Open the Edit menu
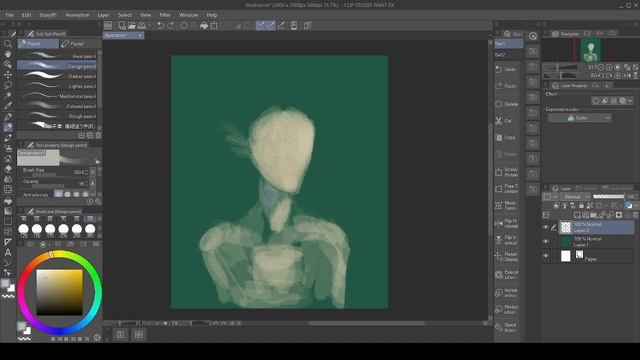 coord(27,15)
